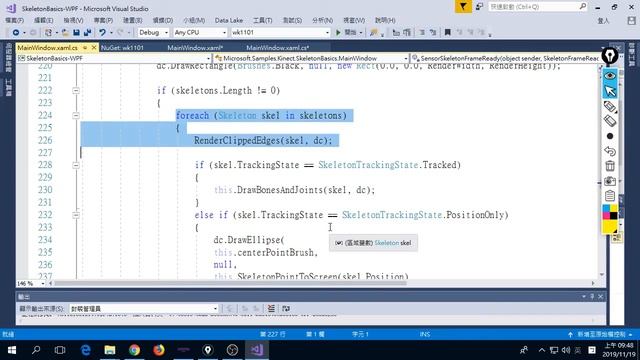
Task: Click the horizontal scrollbar of the editor
Action: pos(231,283)
